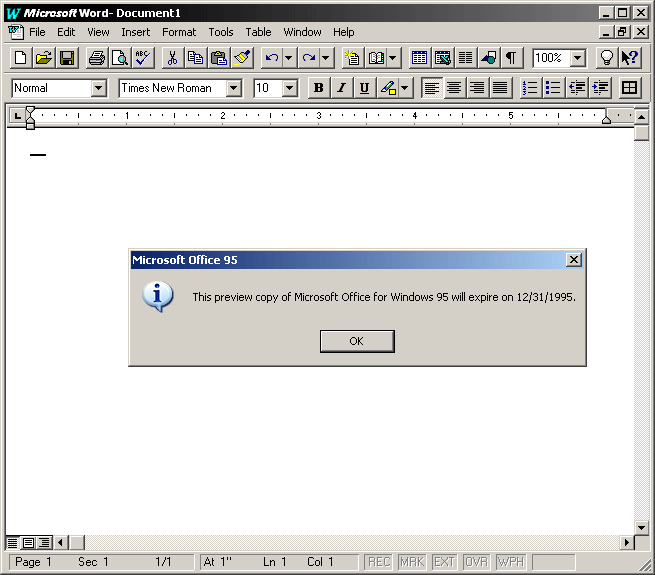Expand the Style dropdown showing Normal
655x575 pixels.
pos(99,88)
